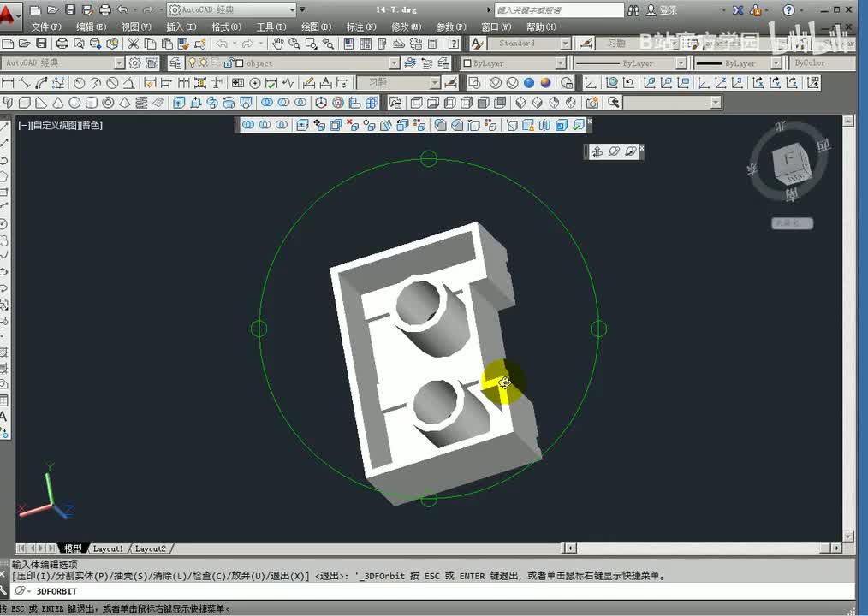868x616 pixels.
Task: Click the layer color square before object
Action: tap(239, 63)
